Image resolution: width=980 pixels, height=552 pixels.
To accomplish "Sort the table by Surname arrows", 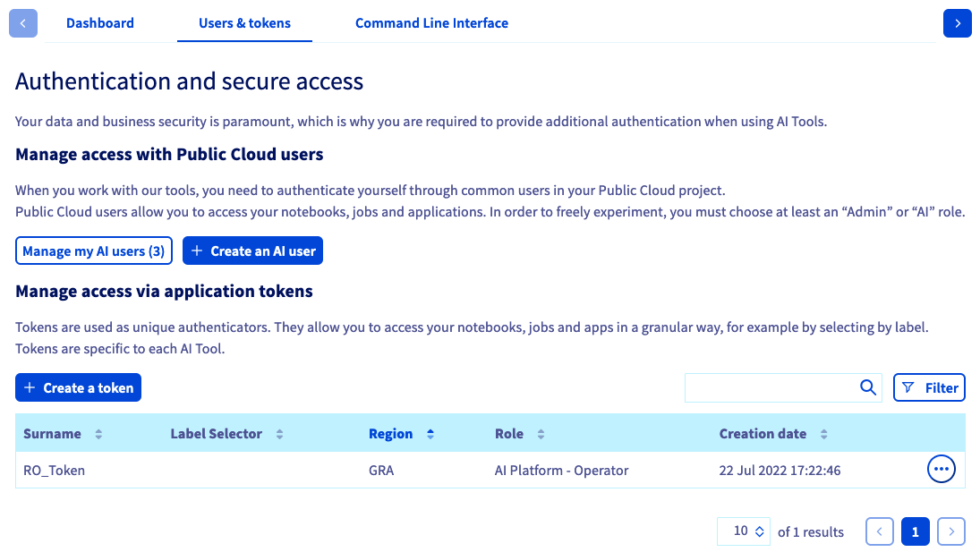I will (98, 434).
